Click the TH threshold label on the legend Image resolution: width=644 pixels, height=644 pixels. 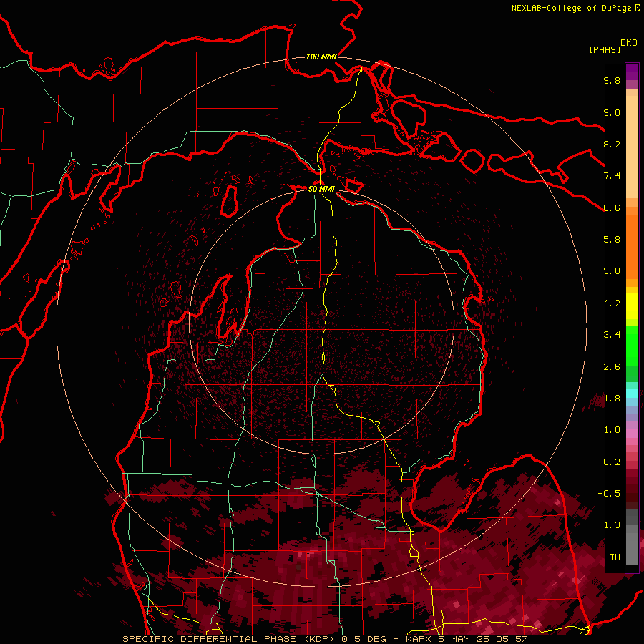(x=615, y=557)
